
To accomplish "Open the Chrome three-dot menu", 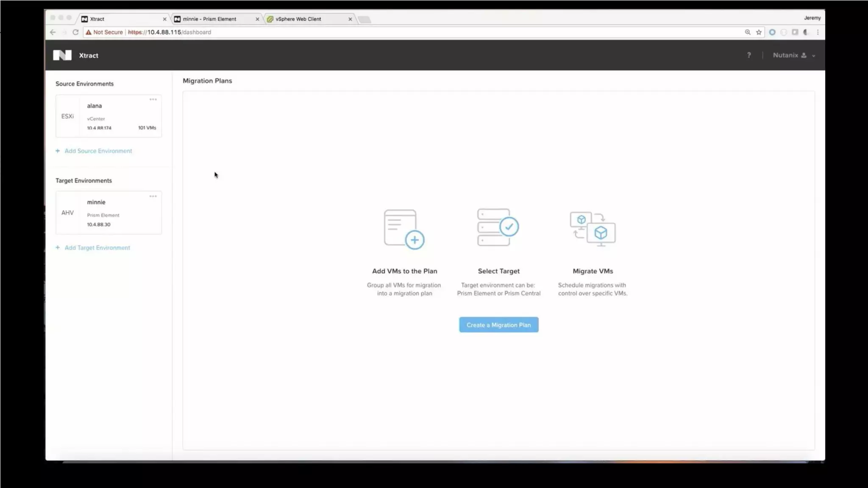I will [x=818, y=32].
